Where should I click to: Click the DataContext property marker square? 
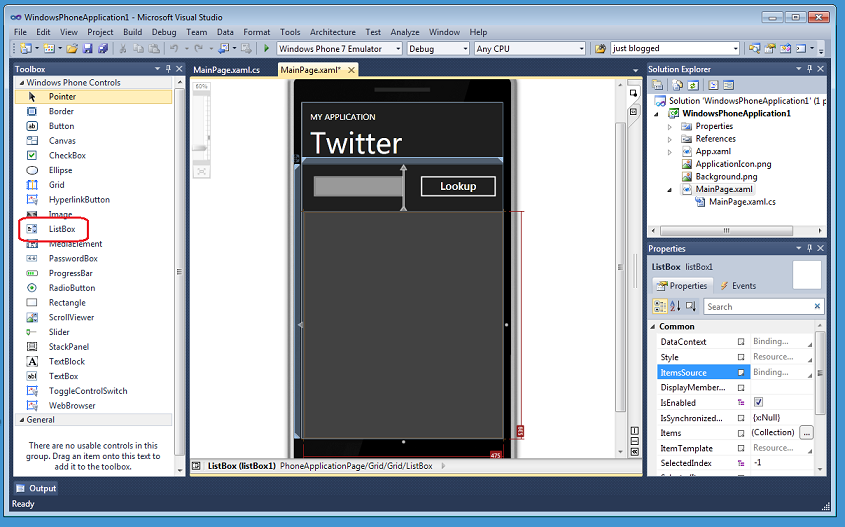[x=741, y=342]
